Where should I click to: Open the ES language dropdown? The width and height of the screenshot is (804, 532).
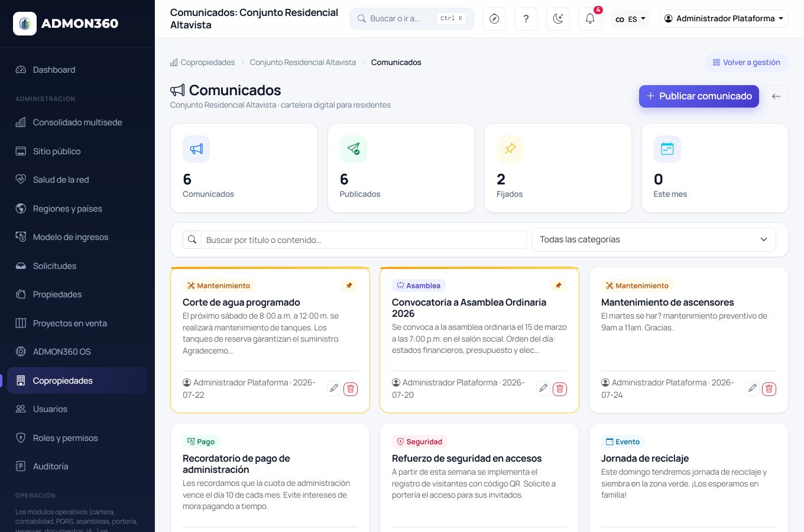click(630, 19)
